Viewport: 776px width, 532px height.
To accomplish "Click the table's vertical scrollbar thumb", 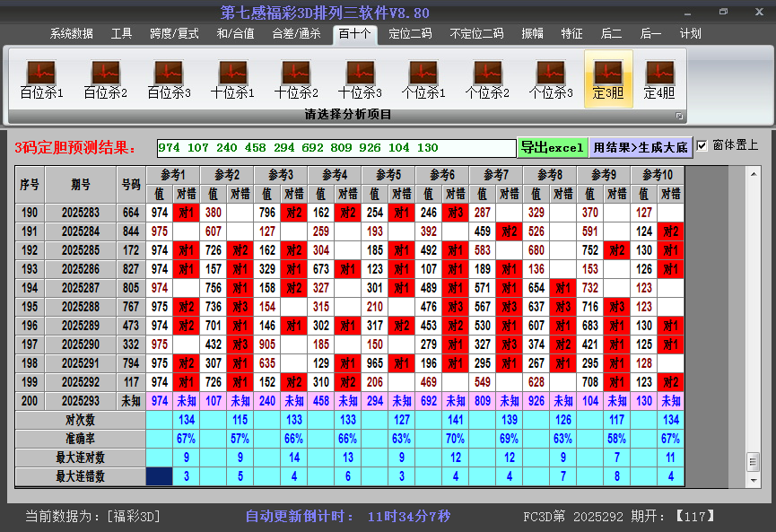I will coord(753,460).
